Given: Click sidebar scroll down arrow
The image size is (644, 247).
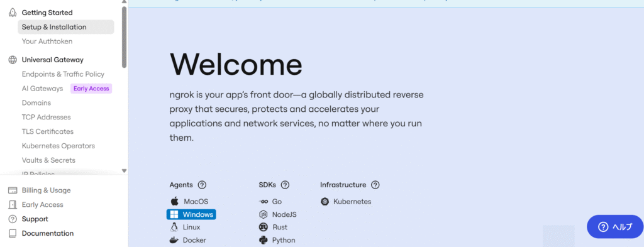Looking at the screenshot, I should (x=125, y=171).
